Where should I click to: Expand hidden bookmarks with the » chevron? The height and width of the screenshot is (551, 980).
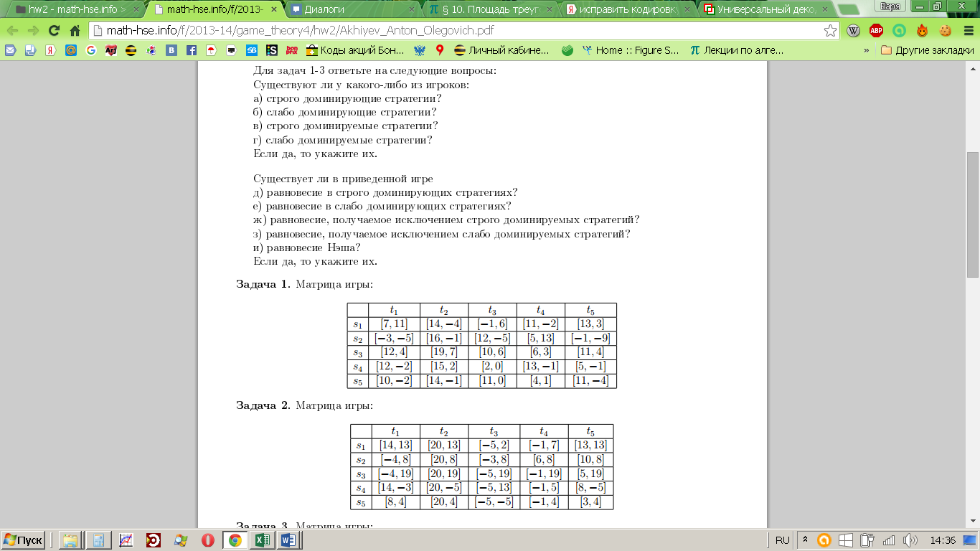(867, 50)
